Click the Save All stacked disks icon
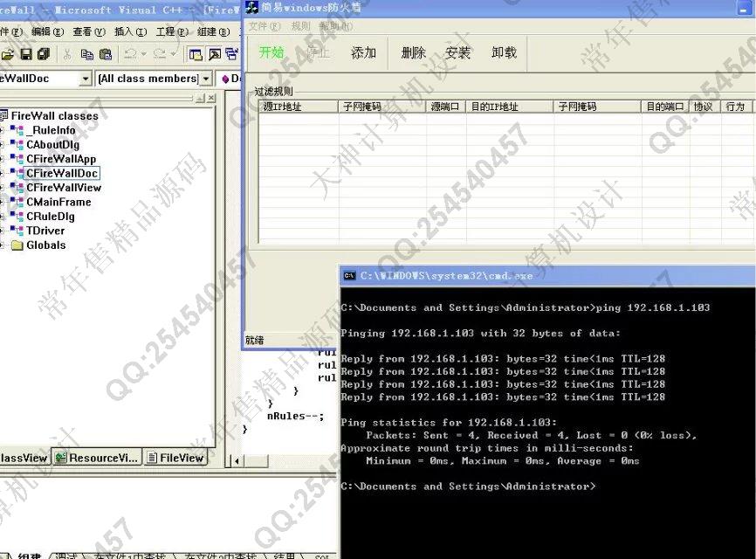This screenshot has width=756, height=559. tap(44, 54)
